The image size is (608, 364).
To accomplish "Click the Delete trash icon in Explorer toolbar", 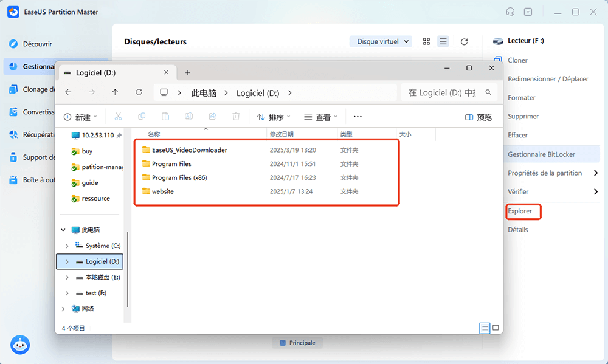I will click(x=236, y=116).
